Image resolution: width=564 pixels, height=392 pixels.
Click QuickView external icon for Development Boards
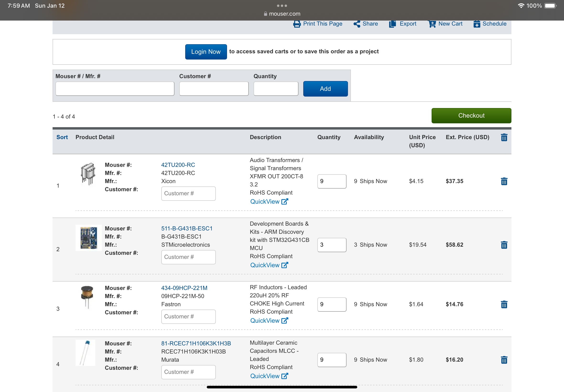point(285,265)
